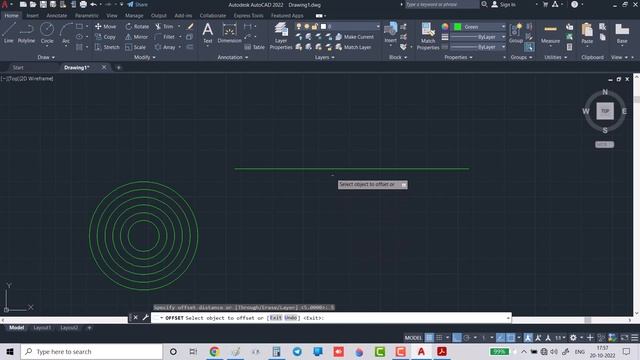
Task: Expand the Modify panel
Action: pyautogui.click(x=144, y=58)
